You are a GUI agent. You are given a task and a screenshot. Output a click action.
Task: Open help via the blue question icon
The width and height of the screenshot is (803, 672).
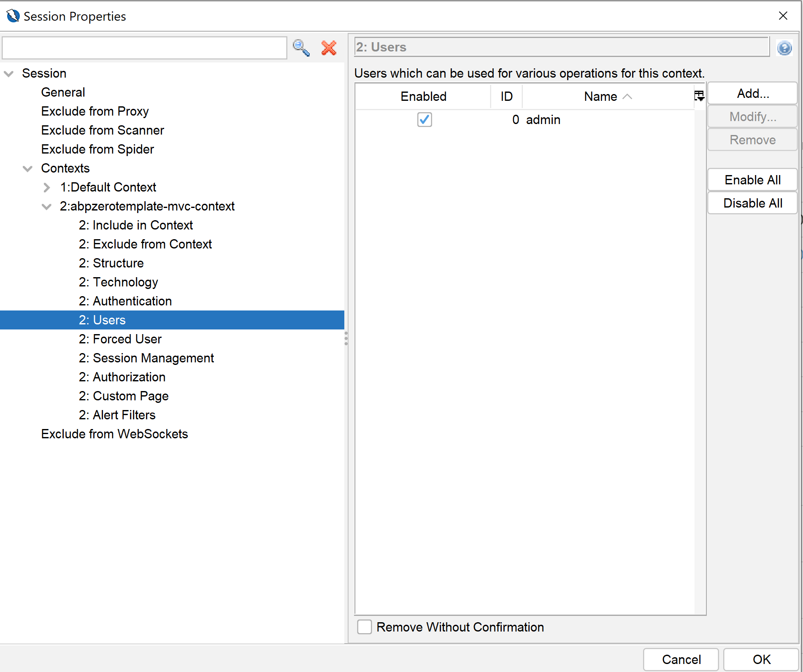pos(784,48)
